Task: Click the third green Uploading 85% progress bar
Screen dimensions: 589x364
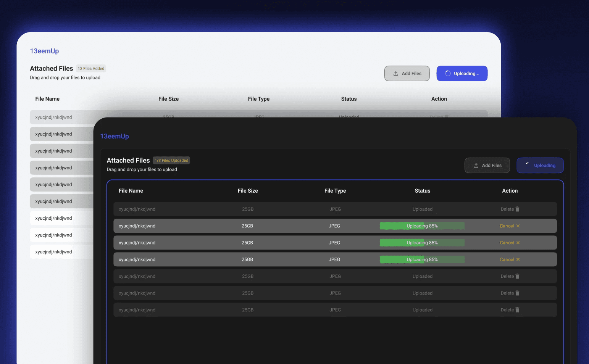Action: click(x=422, y=259)
